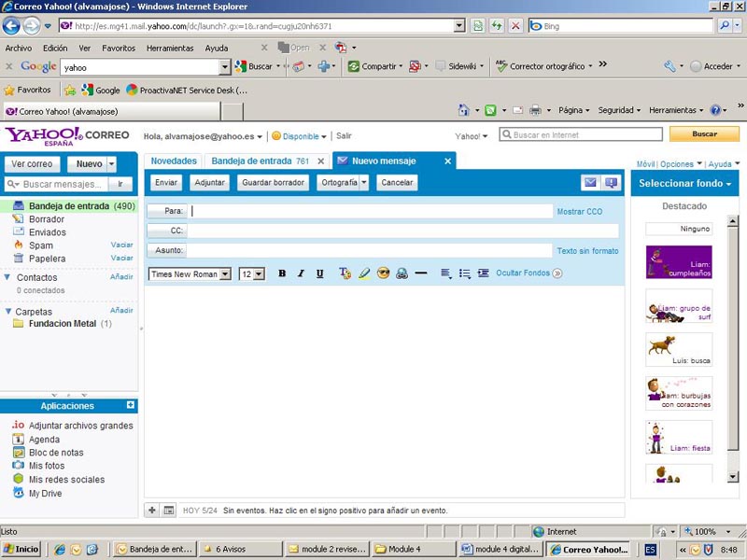Show the BCC field with 'Mostrar CCO'

coord(580,212)
